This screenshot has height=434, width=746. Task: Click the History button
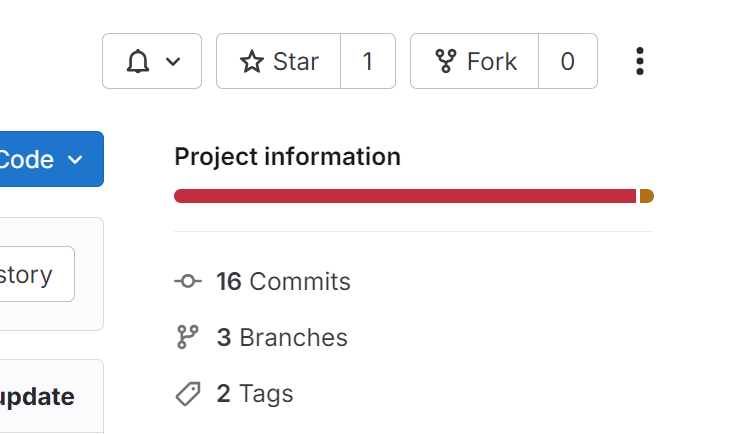point(38,274)
